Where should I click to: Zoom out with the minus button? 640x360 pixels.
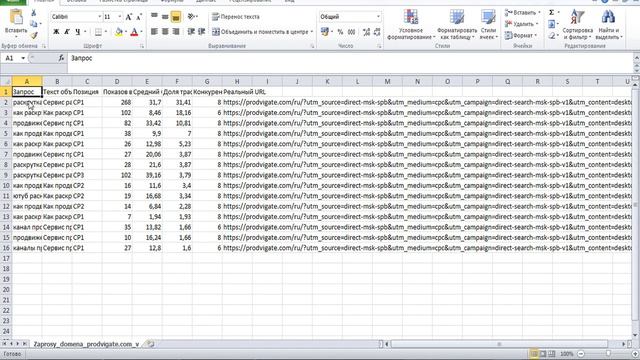pos(581,354)
